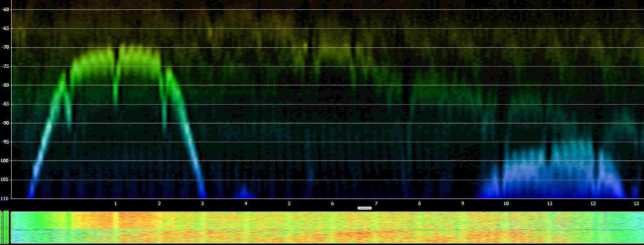Click the channel 3 marker
The width and height of the screenshot is (644, 245).
(x=202, y=203)
